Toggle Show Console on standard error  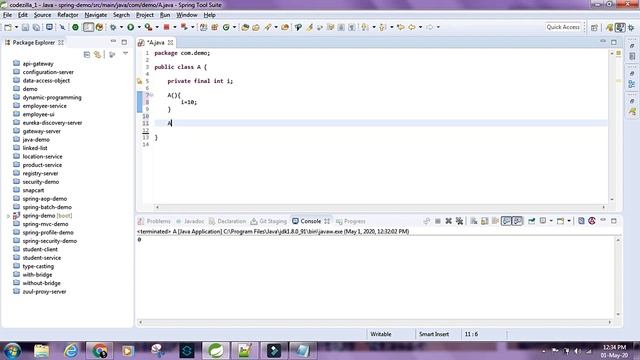click(518, 221)
